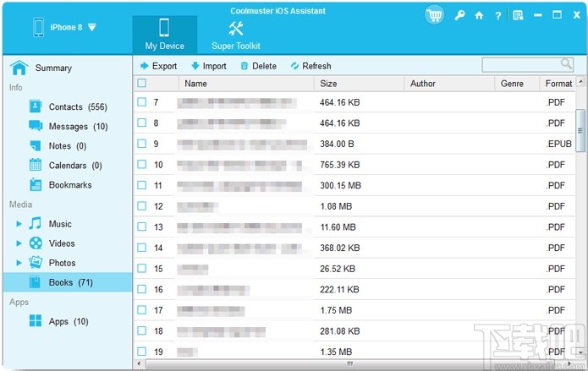Click the search magnifier icon
Image resolution: width=588 pixels, height=371 pixels.
[566, 63]
